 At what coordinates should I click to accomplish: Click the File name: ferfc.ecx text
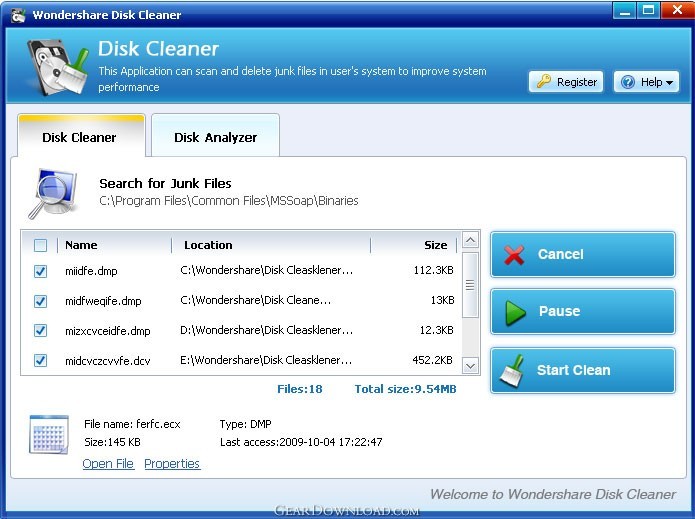pos(132,424)
